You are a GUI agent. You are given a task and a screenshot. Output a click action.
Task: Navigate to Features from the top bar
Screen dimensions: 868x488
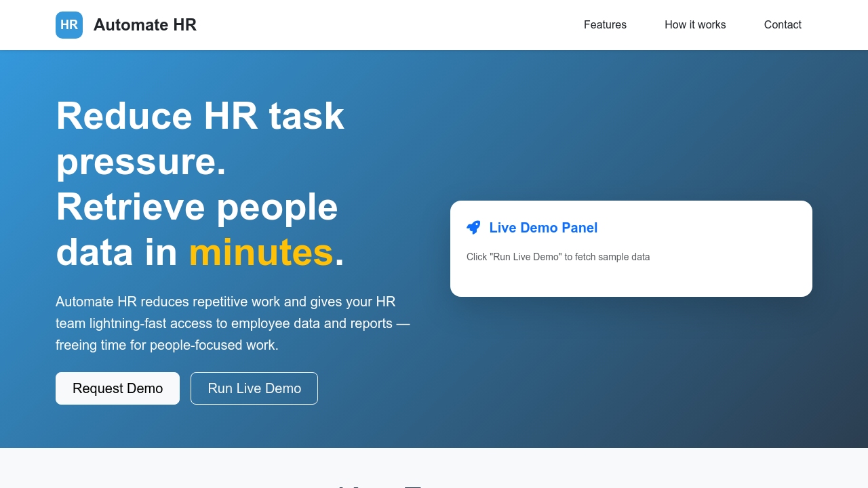(x=605, y=24)
